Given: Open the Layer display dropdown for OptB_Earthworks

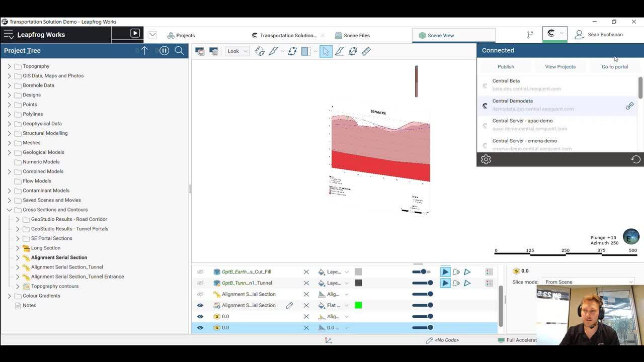Looking at the screenshot, I should [346, 272].
